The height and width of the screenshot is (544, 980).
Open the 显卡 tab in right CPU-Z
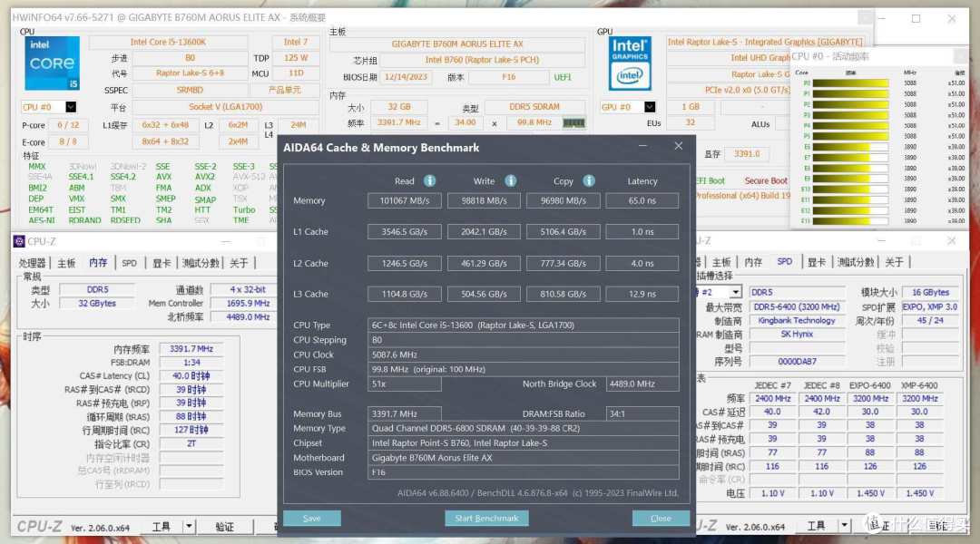click(x=817, y=262)
